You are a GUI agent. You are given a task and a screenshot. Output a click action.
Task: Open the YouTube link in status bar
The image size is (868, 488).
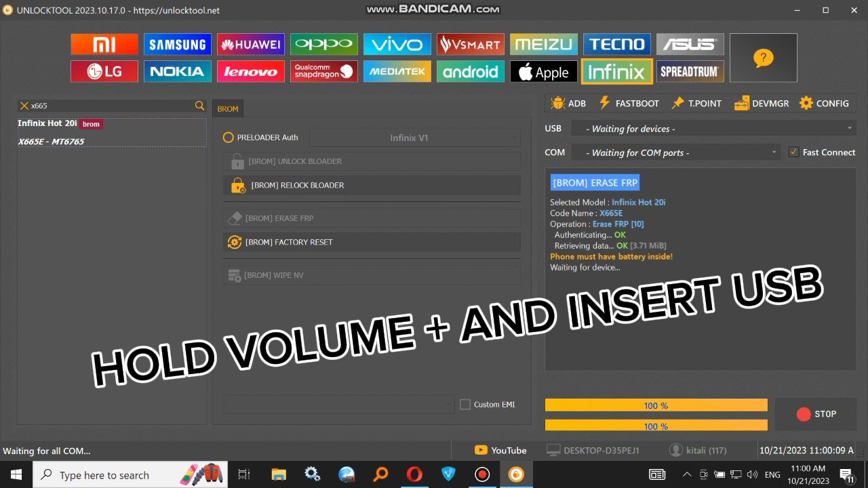(x=500, y=450)
